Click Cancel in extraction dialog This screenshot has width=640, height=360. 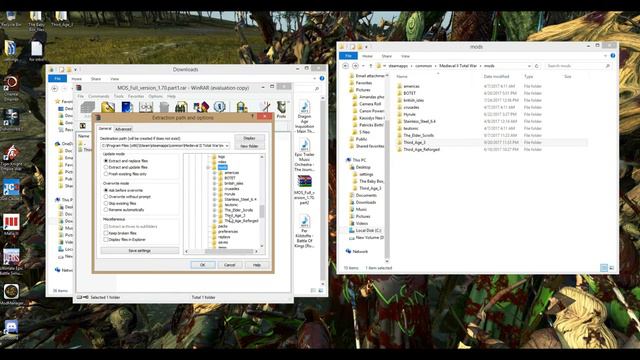(x=229, y=265)
